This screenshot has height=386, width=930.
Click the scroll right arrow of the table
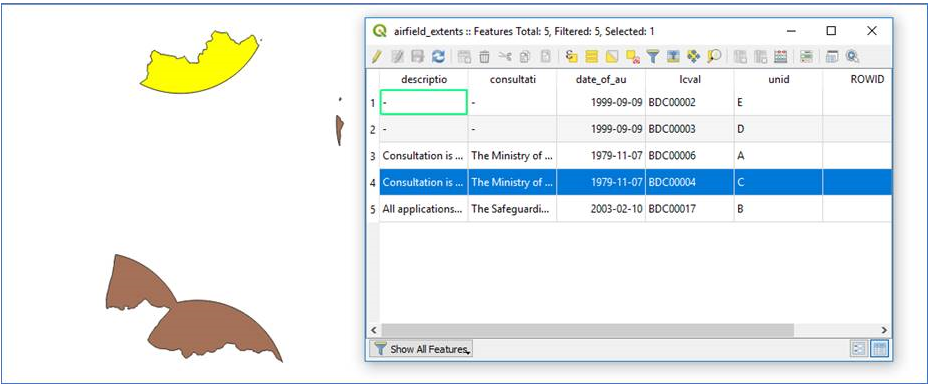tap(884, 330)
